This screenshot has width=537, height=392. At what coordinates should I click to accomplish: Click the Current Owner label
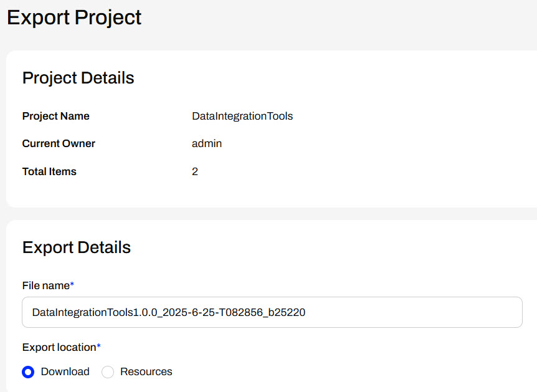(59, 143)
